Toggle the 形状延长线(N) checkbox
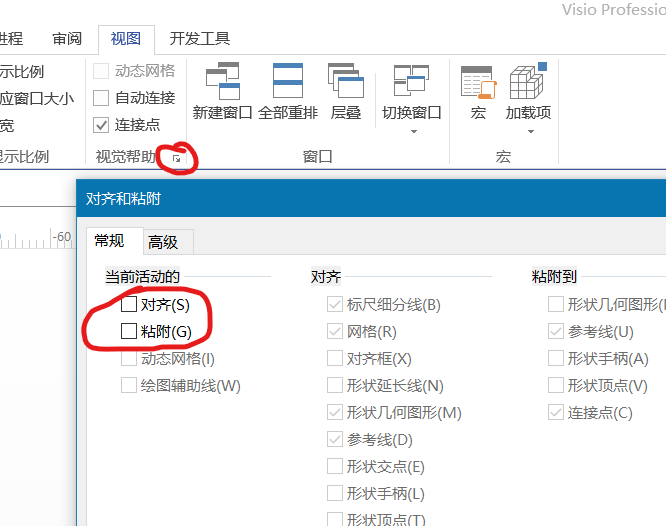 point(335,385)
